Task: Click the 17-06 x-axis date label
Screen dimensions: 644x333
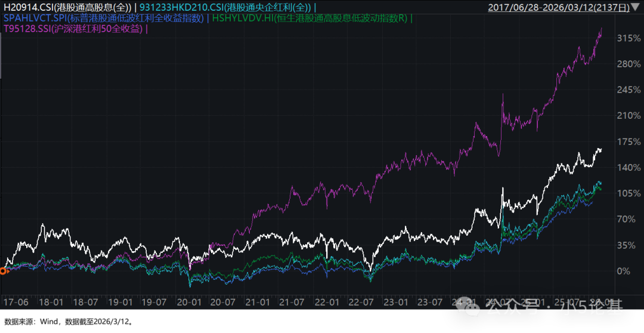Action: [16, 303]
